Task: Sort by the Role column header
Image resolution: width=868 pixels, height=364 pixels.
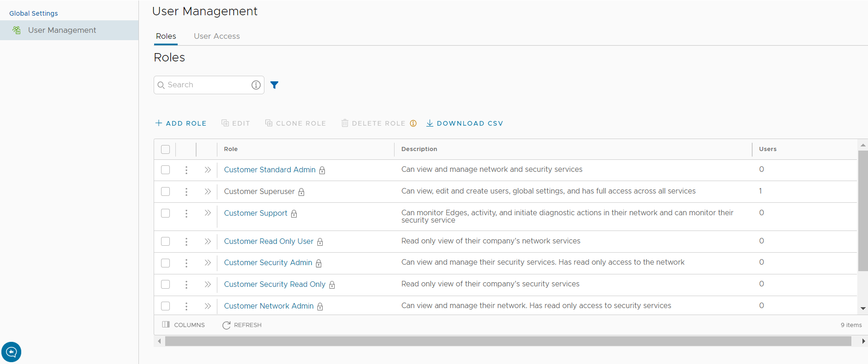Action: [x=231, y=149]
